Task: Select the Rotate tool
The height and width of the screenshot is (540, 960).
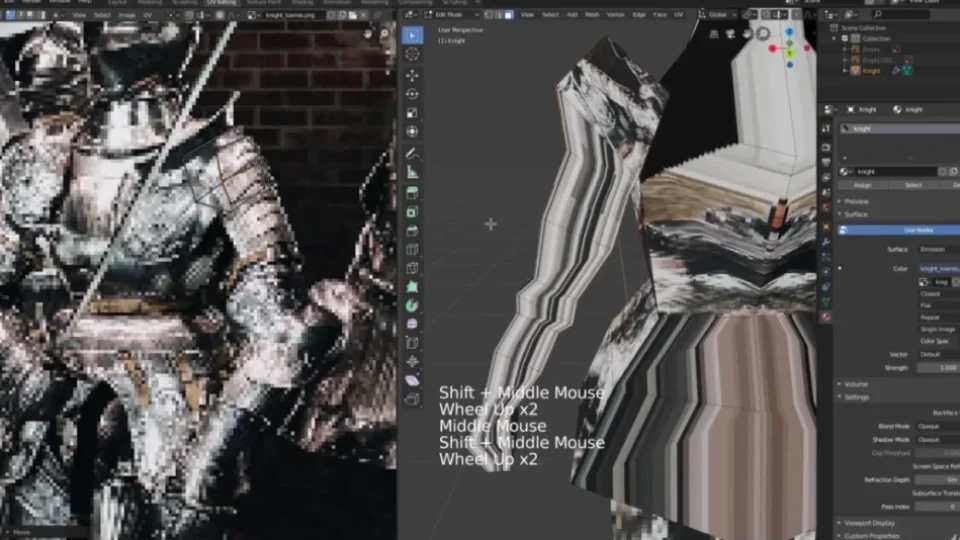Action: [412, 94]
